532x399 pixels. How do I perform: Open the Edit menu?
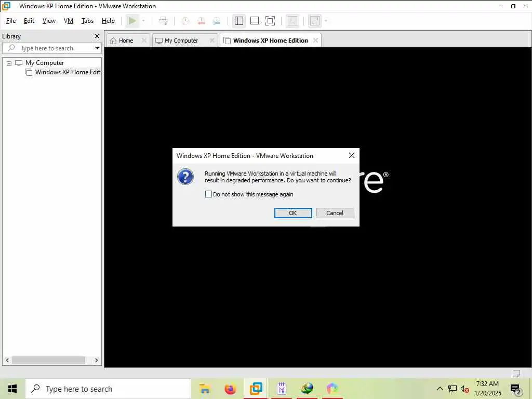pyautogui.click(x=29, y=21)
